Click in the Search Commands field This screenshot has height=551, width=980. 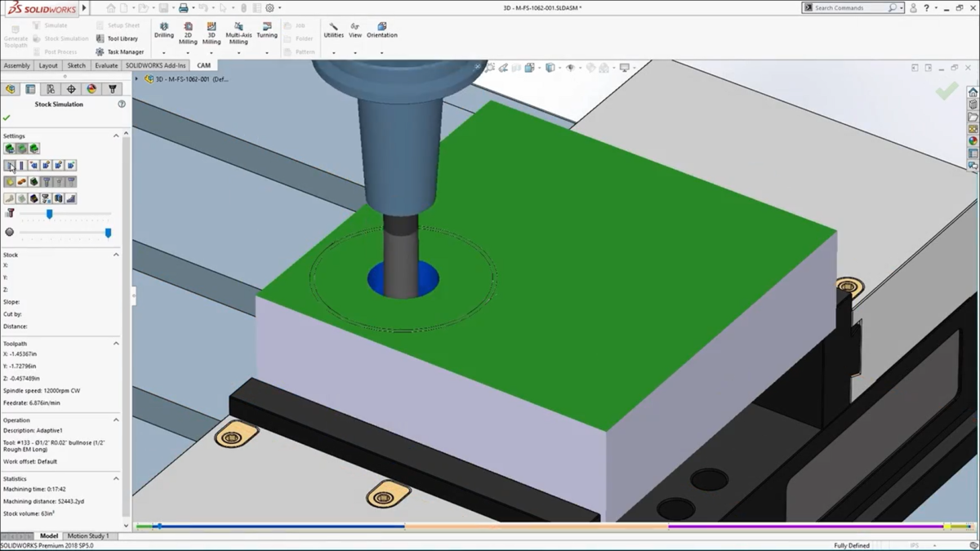849,7
